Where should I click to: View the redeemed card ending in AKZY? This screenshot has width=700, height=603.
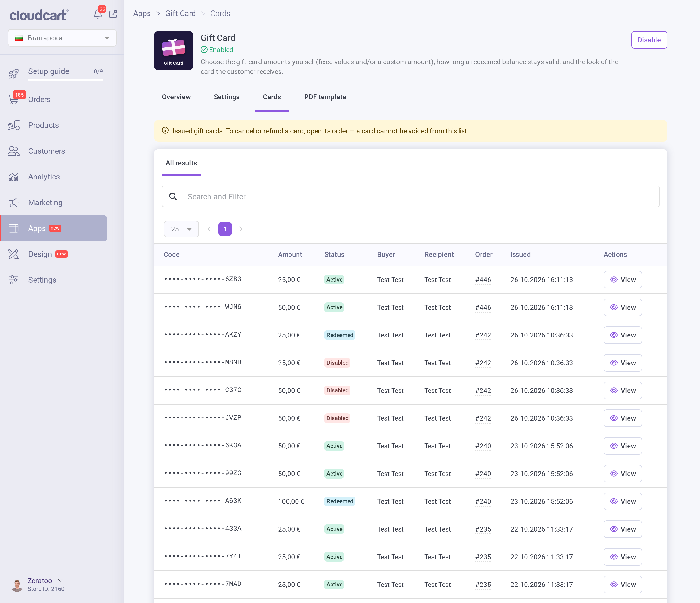623,335
